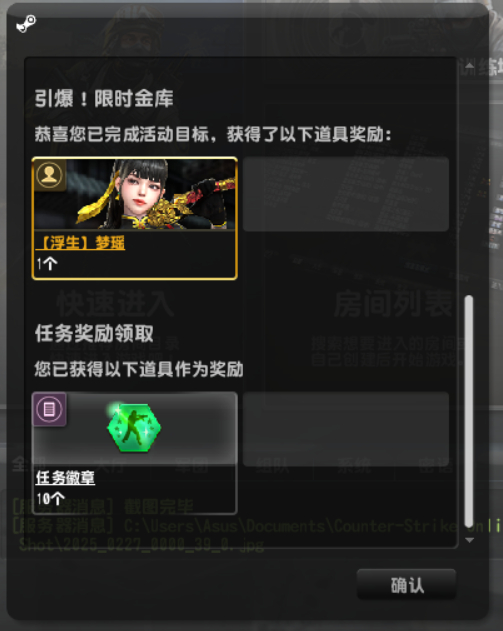Click the Steam logo icon
The image size is (503, 631).
pyautogui.click(x=26, y=24)
